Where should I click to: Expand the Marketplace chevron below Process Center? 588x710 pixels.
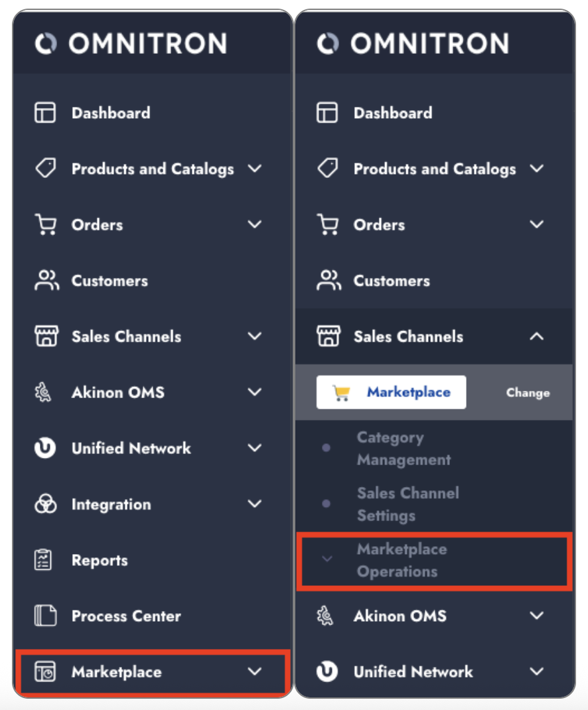tap(254, 672)
